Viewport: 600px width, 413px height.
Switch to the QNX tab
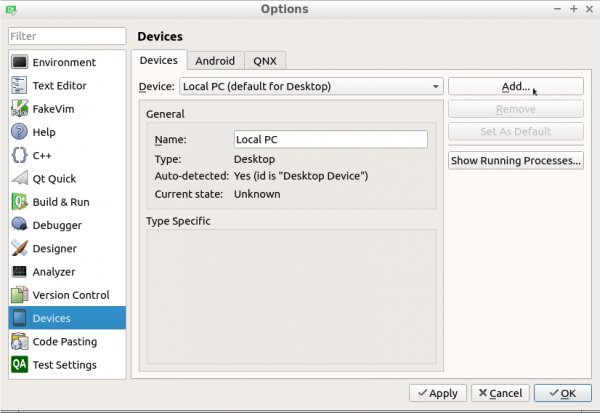tap(265, 61)
